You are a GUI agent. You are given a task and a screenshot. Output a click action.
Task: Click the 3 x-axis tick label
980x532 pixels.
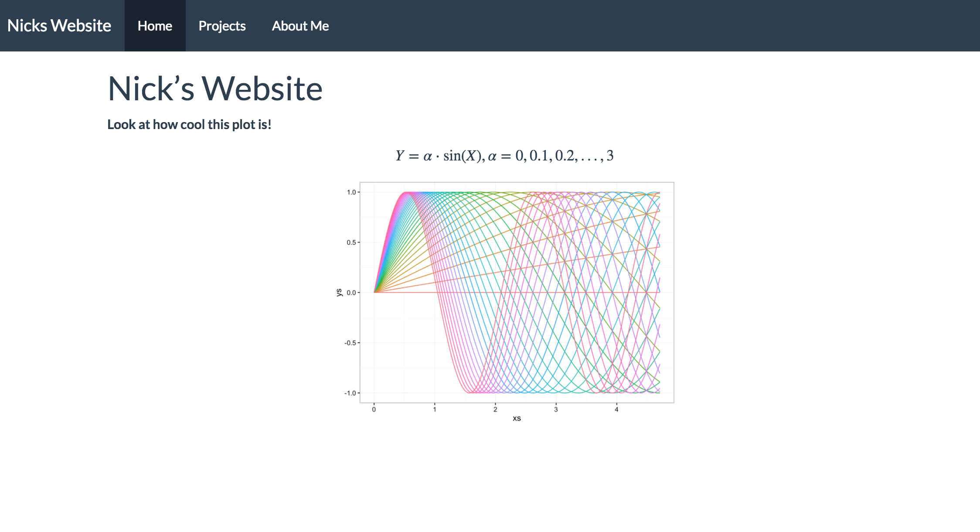556,409
